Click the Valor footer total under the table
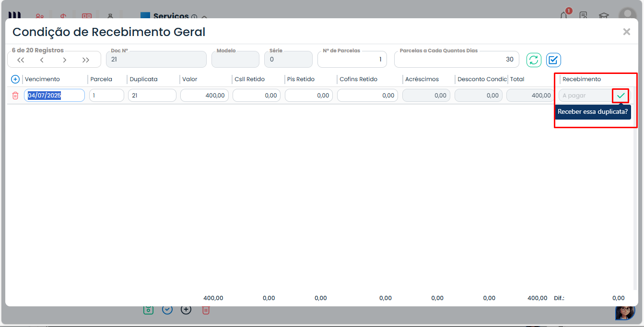The height and width of the screenshot is (327, 644). [x=213, y=298]
